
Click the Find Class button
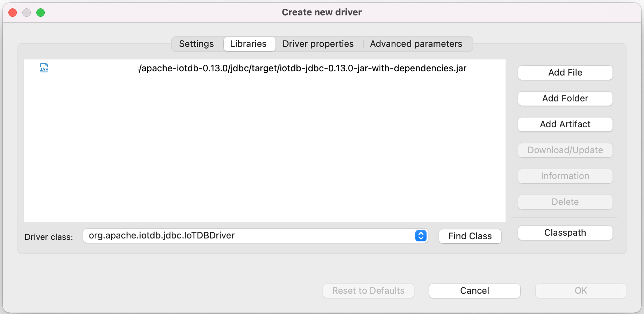470,236
